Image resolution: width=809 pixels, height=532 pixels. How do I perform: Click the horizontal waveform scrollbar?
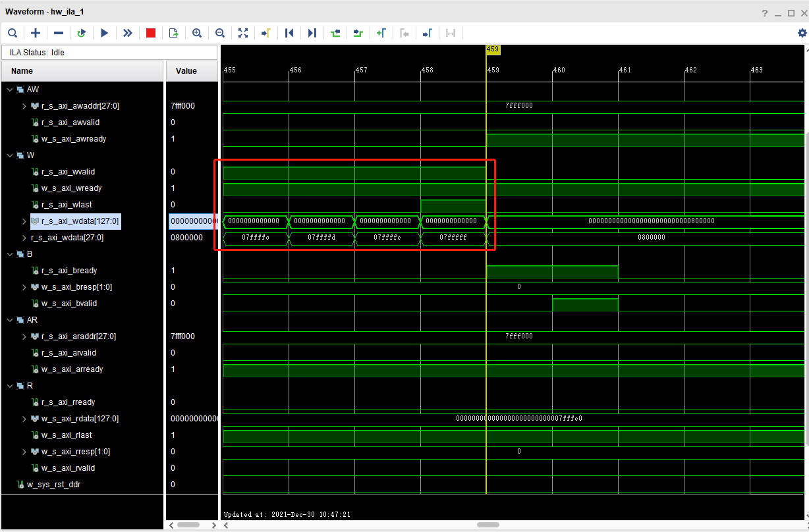[x=488, y=525]
